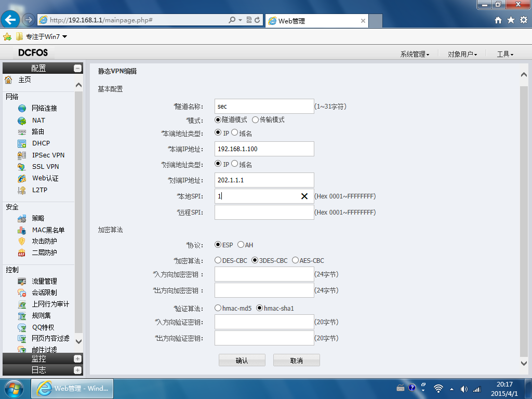Go back with browser back arrow
532x399 pixels.
point(10,20)
